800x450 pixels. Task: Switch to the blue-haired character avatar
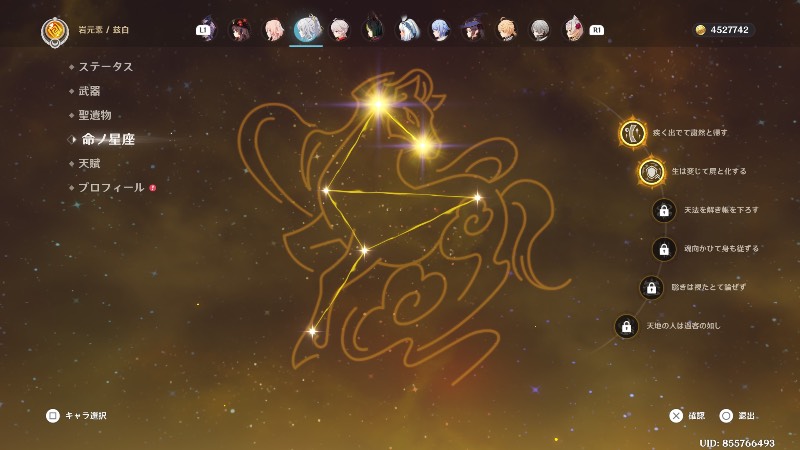click(440, 30)
